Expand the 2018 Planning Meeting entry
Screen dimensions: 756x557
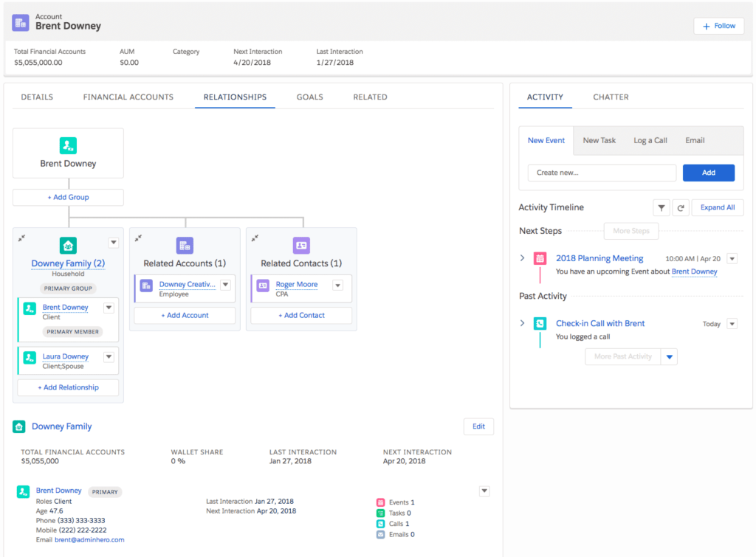[x=523, y=258]
